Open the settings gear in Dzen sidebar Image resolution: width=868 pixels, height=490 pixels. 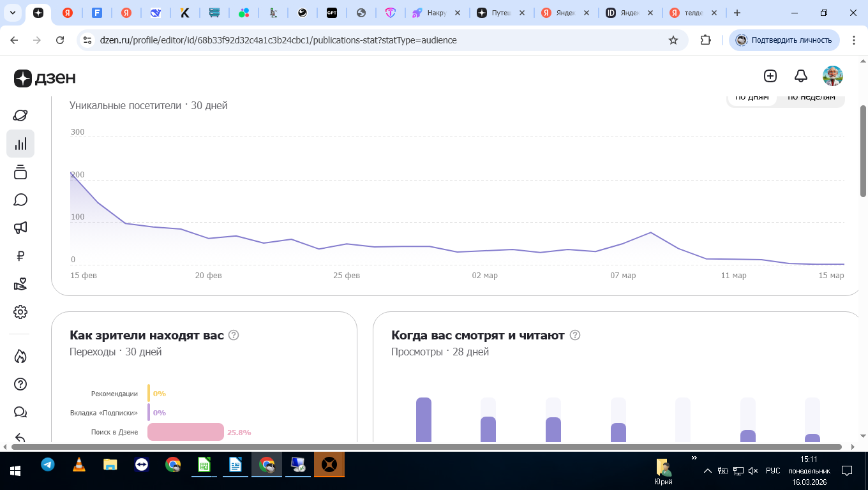click(20, 312)
